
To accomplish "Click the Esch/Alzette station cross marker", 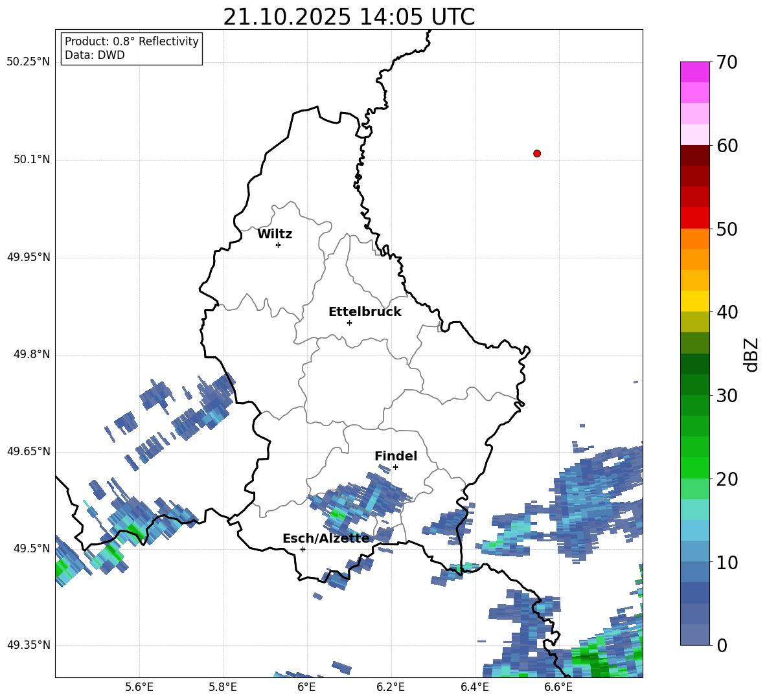I will [303, 549].
